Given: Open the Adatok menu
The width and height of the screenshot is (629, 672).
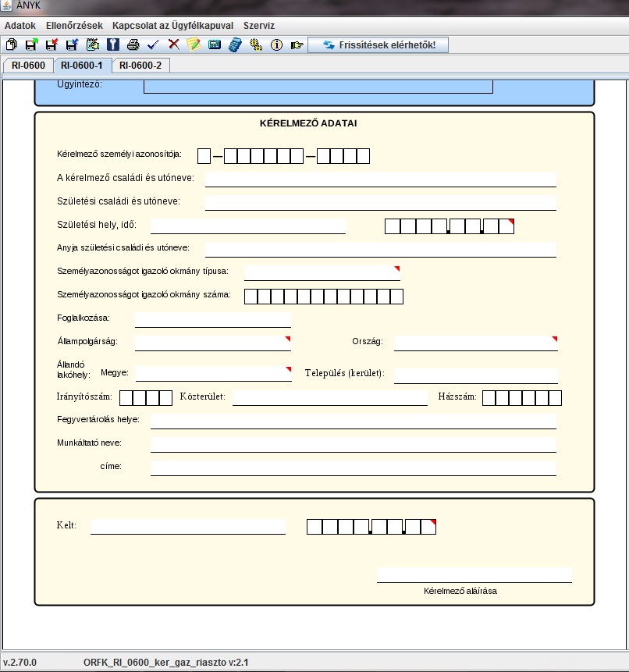Looking at the screenshot, I should coord(20,25).
